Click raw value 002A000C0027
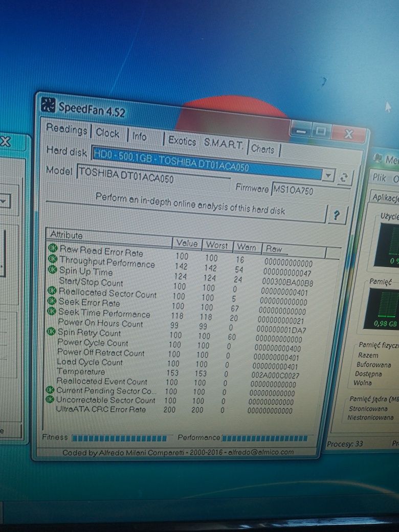This screenshot has height=532, width=399. tap(276, 375)
